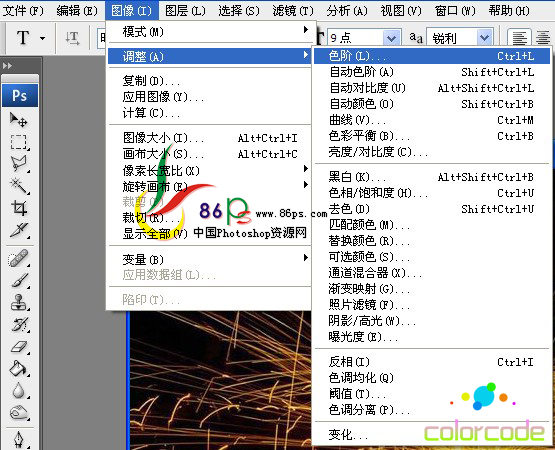Select the Eraser tool
Screen dimensions: 555x450
click(19, 347)
